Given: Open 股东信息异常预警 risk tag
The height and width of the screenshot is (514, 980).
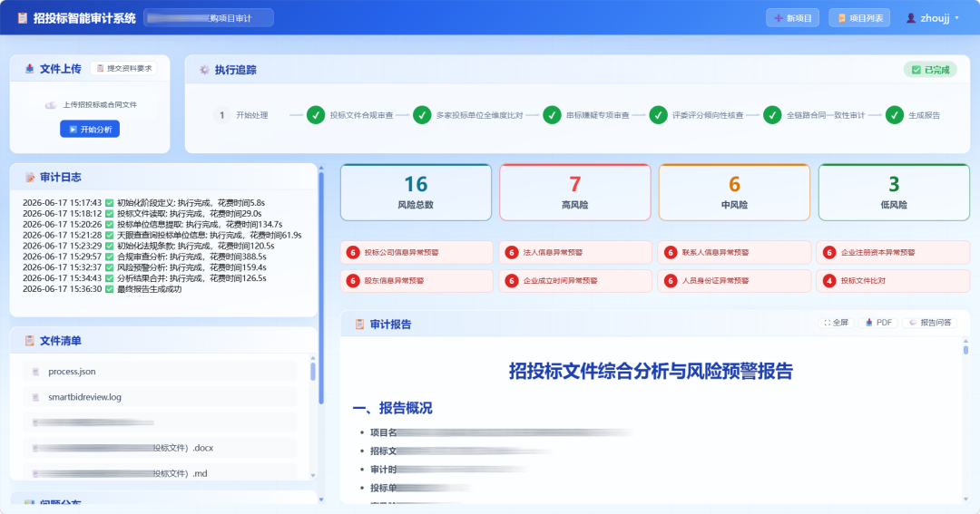Looking at the screenshot, I should [416, 281].
